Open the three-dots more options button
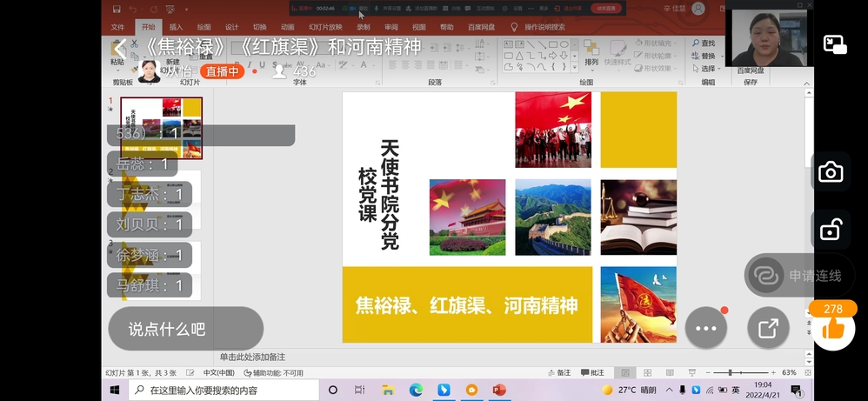The width and height of the screenshot is (868, 401). [705, 328]
